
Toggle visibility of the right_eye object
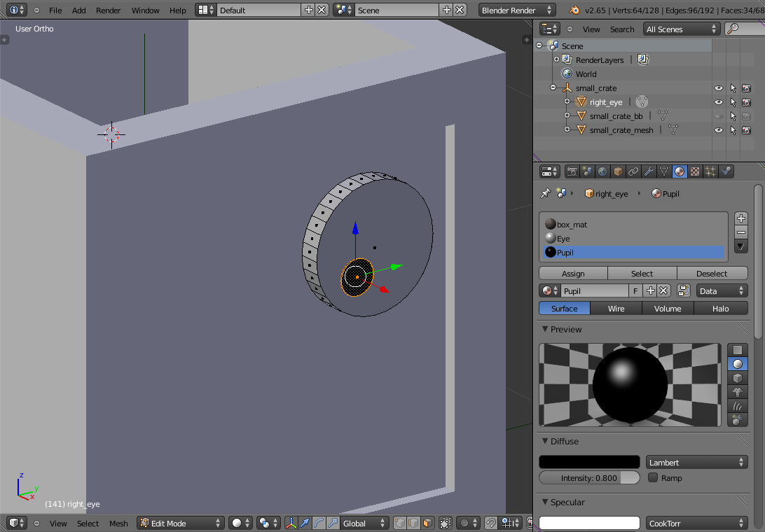tap(718, 102)
